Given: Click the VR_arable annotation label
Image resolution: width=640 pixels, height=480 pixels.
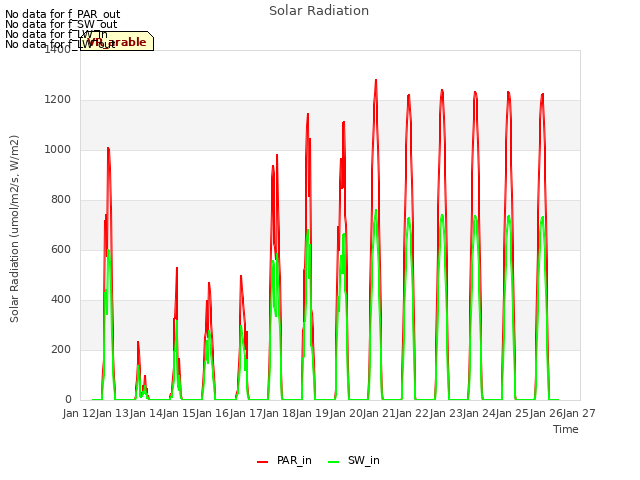Looking at the screenshot, I should [x=117, y=41].
